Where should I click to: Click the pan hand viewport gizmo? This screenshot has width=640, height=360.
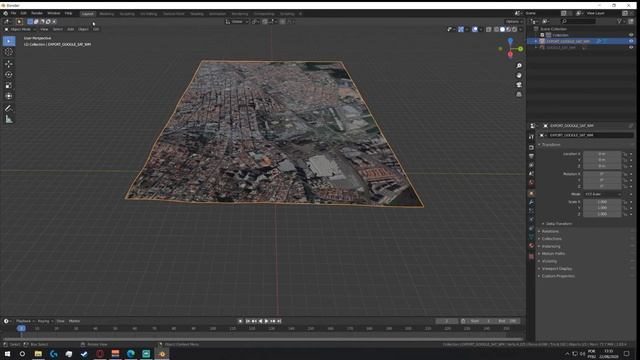coord(519,75)
